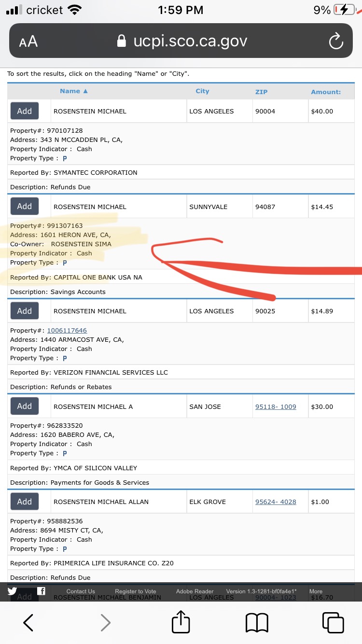Tap Property Type P icon for 1601 Heron Ave

(65, 263)
